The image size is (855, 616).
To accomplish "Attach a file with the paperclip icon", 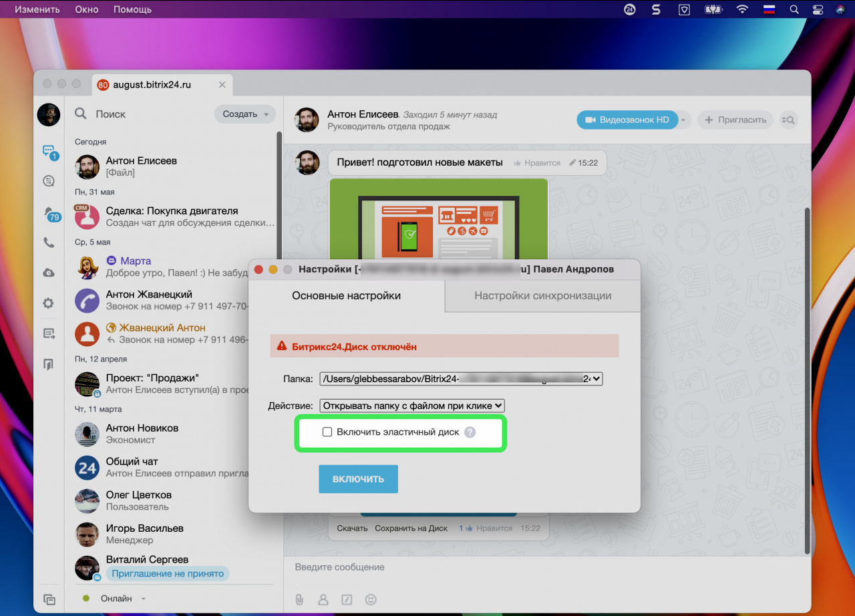I will pos(300,599).
